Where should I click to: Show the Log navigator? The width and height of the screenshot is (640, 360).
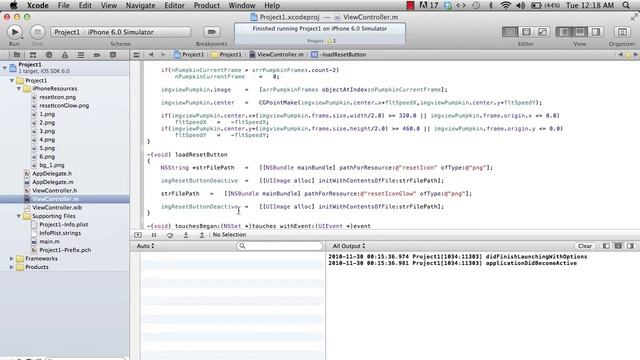[x=113, y=55]
